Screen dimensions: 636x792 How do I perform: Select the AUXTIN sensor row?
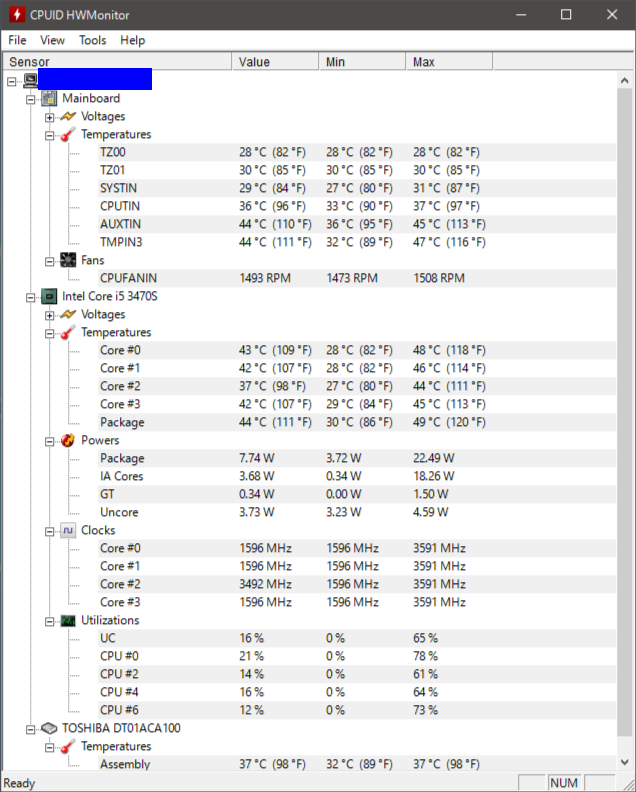[x=357, y=224]
